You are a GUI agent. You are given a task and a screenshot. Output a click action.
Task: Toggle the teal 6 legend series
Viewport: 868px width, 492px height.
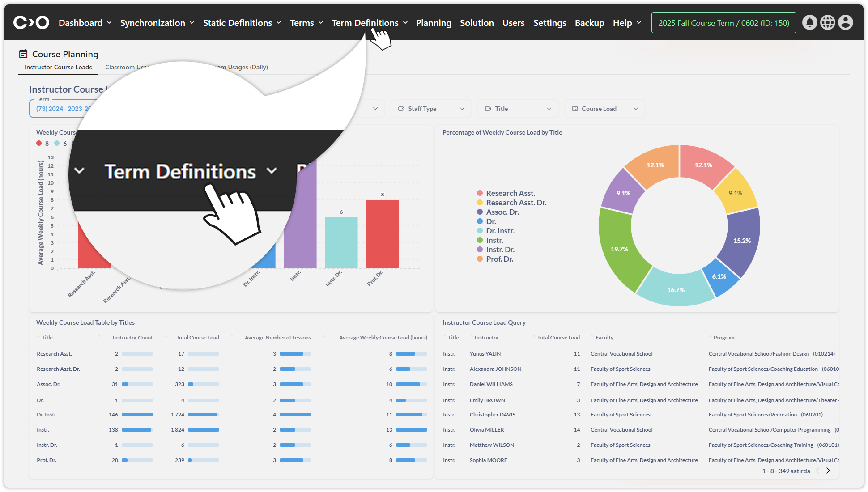click(57, 143)
